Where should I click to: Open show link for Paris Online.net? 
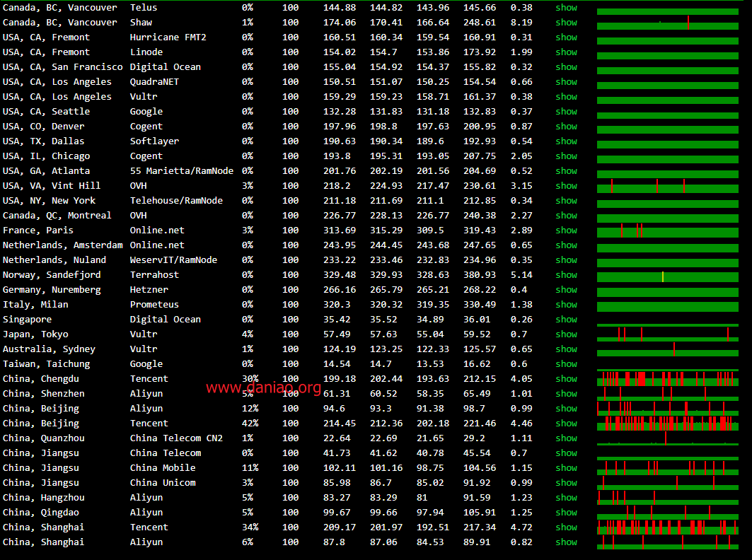tap(566, 231)
